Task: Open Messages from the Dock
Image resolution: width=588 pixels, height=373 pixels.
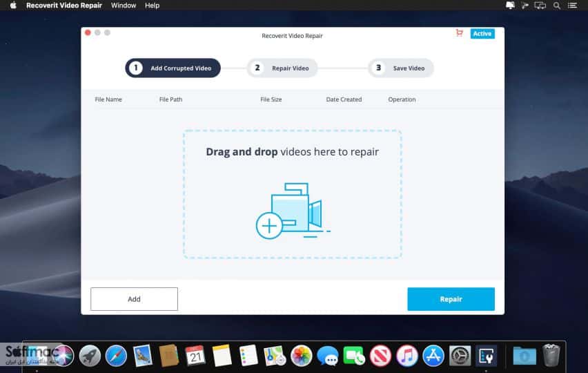Action: pyautogui.click(x=328, y=355)
